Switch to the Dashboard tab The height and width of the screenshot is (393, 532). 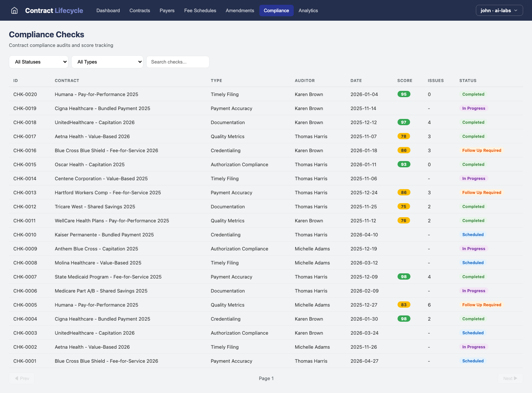pyautogui.click(x=108, y=10)
